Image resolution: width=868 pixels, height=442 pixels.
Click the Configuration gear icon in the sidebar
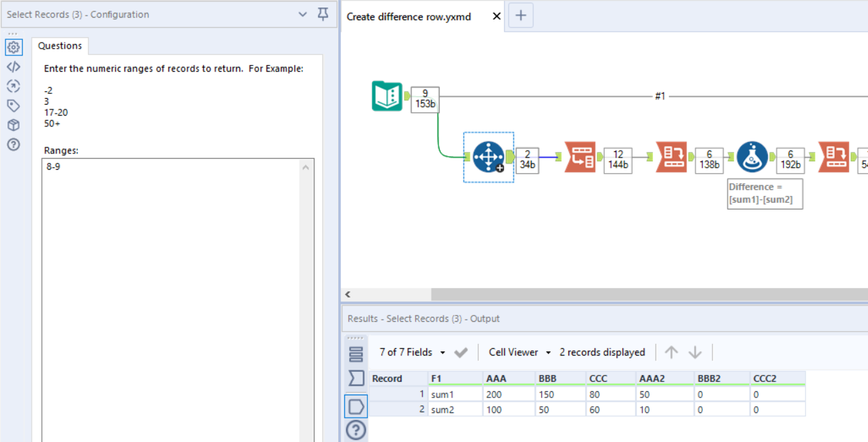coord(14,47)
